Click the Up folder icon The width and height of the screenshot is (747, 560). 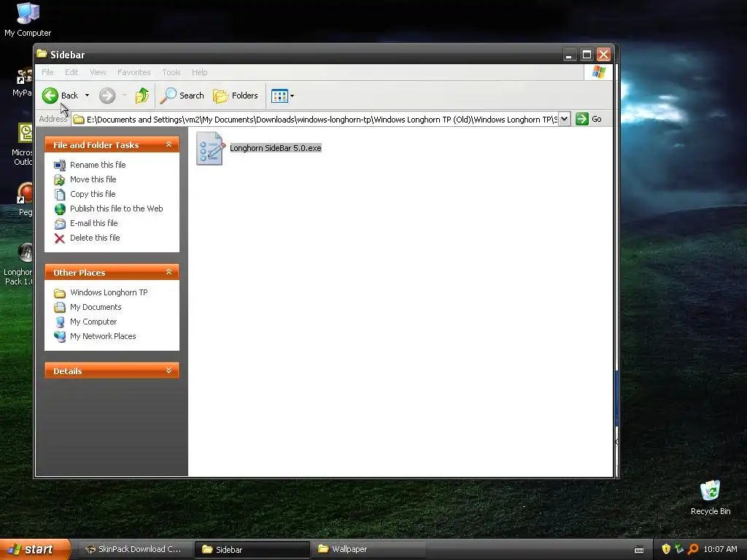[x=142, y=96]
